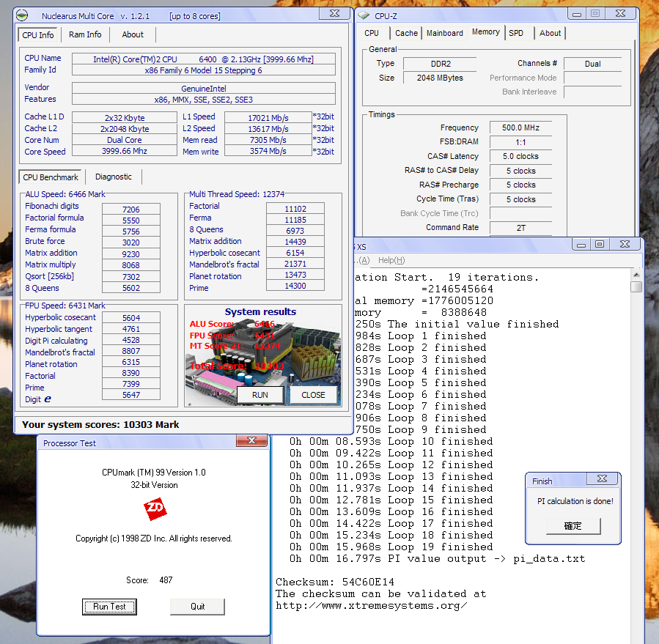
Task: Click the L1 Speed 17021 Mb/s value
Action: tap(268, 118)
